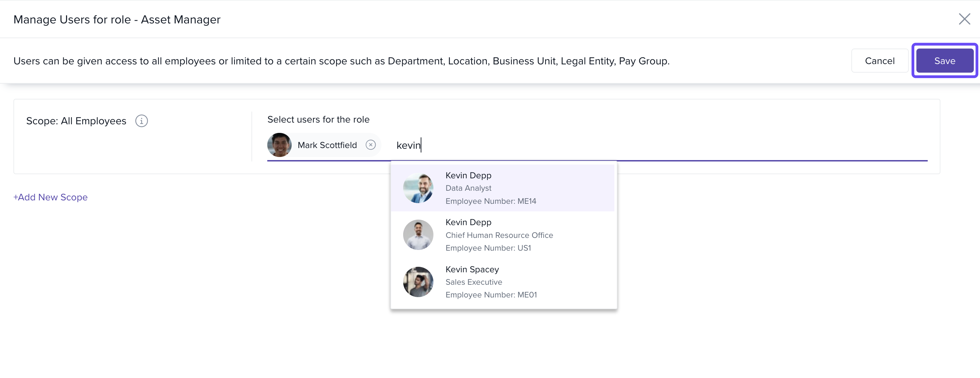Select employee number ME01 option
Screen dimensions: 980x378
(x=491, y=295)
